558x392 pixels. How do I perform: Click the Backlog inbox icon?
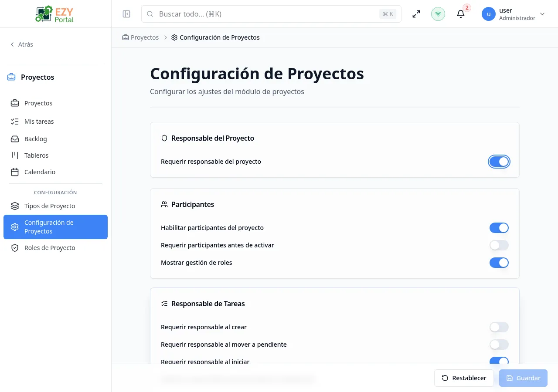(15, 139)
